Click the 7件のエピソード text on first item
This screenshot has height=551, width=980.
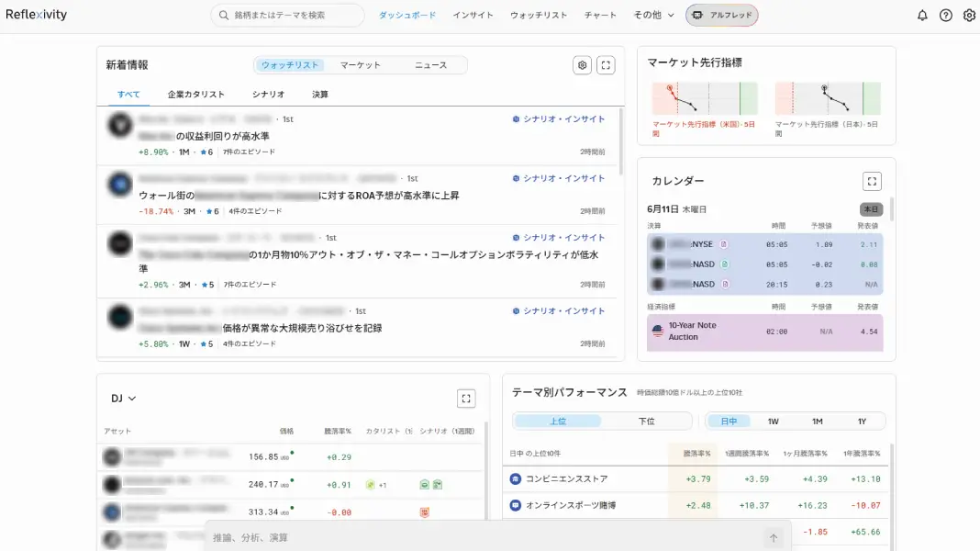tap(249, 152)
